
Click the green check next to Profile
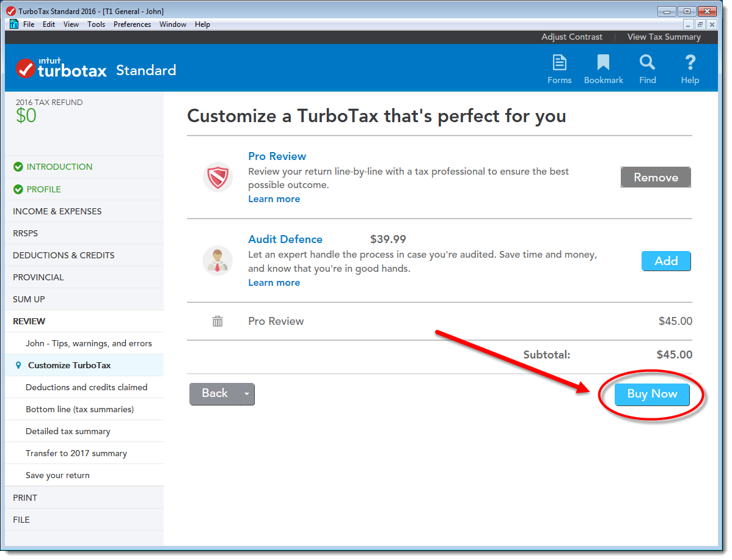pyautogui.click(x=18, y=190)
